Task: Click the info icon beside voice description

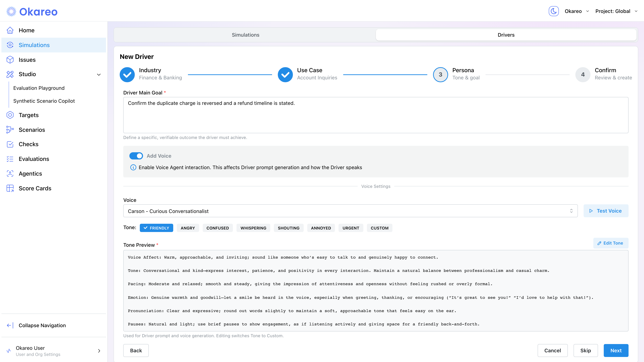Action: point(133,167)
